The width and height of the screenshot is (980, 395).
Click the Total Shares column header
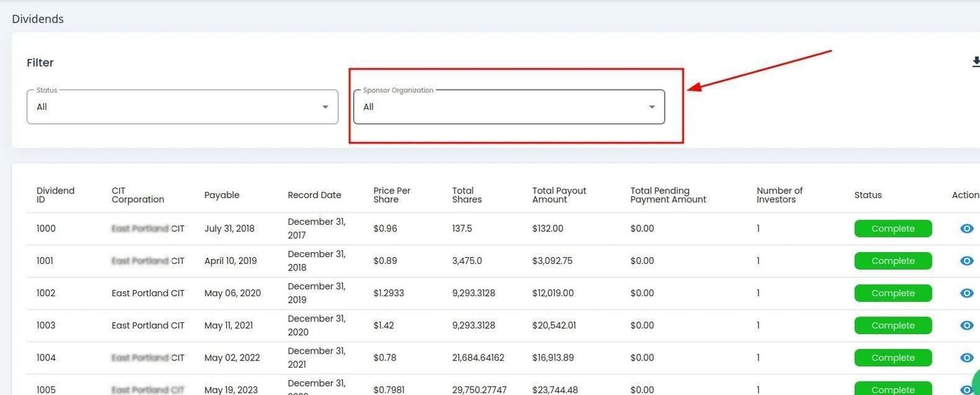467,195
